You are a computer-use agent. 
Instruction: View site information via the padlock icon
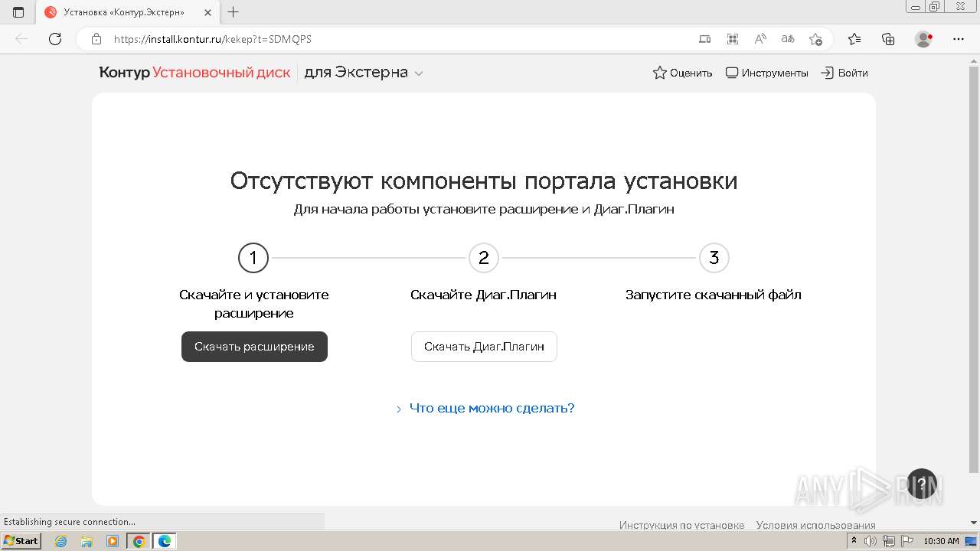96,39
